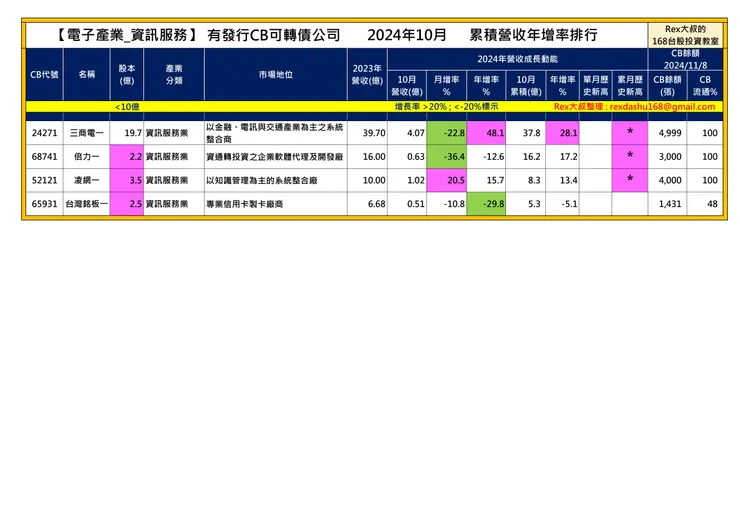This screenshot has height=523, width=740.
Task: Click the Rex大叔的 168台股投資教室 label
Action: (x=685, y=35)
